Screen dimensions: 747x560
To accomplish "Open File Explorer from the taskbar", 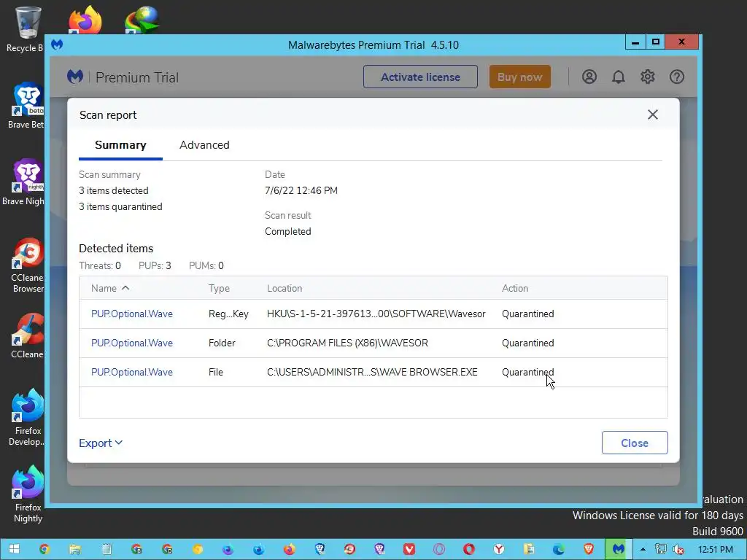I will [x=75, y=549].
